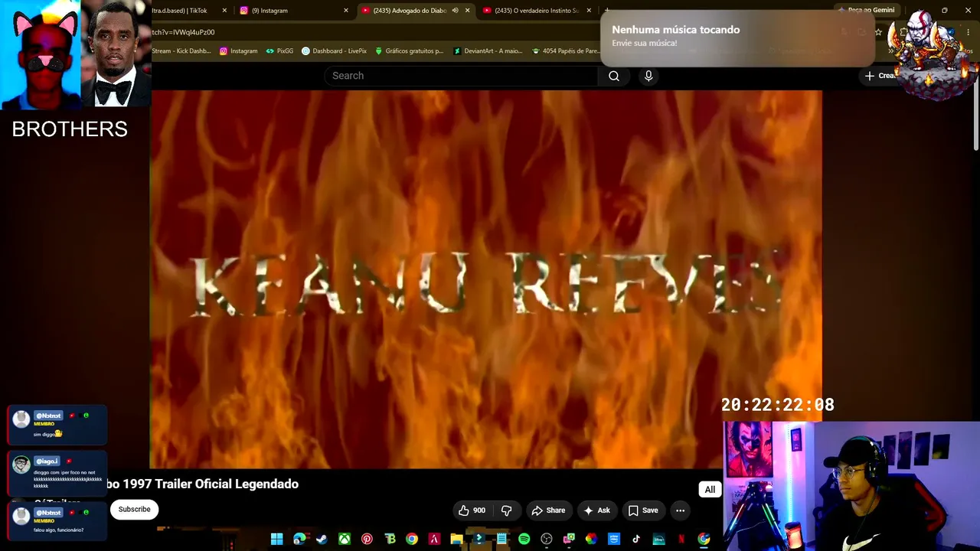Focus the YouTube Search field
980x551 pixels.
(462, 76)
